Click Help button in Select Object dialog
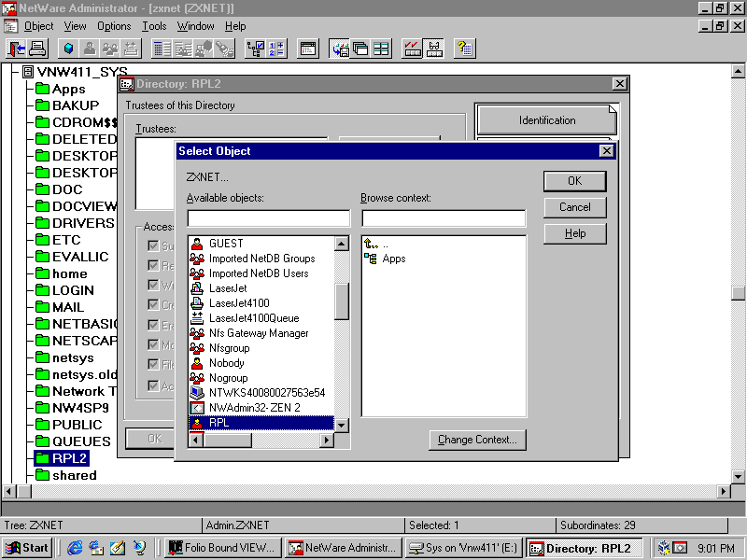 (575, 233)
